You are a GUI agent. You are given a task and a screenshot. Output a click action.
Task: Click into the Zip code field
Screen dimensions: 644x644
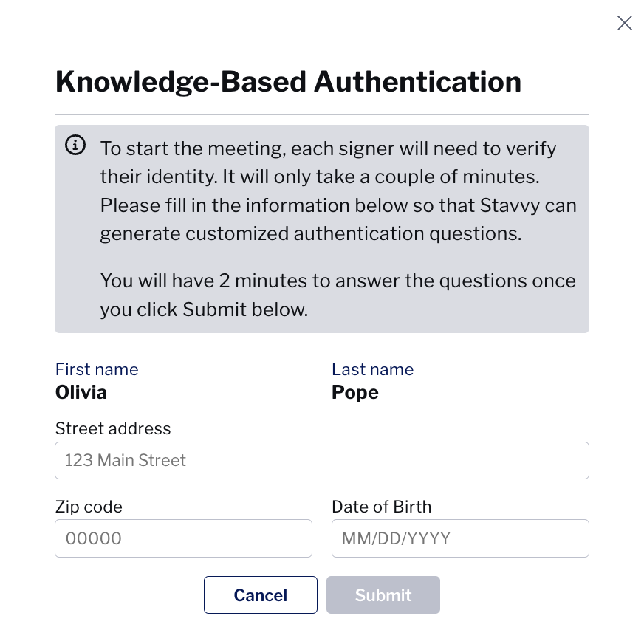pos(183,538)
